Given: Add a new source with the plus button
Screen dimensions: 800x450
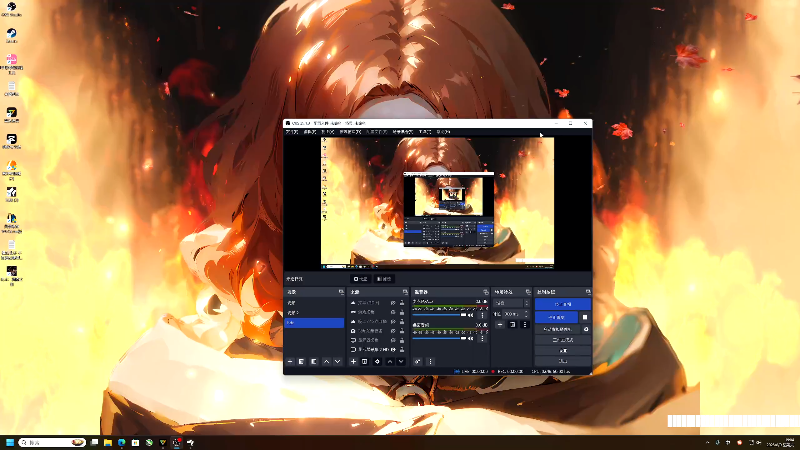Looking at the screenshot, I should point(353,362).
